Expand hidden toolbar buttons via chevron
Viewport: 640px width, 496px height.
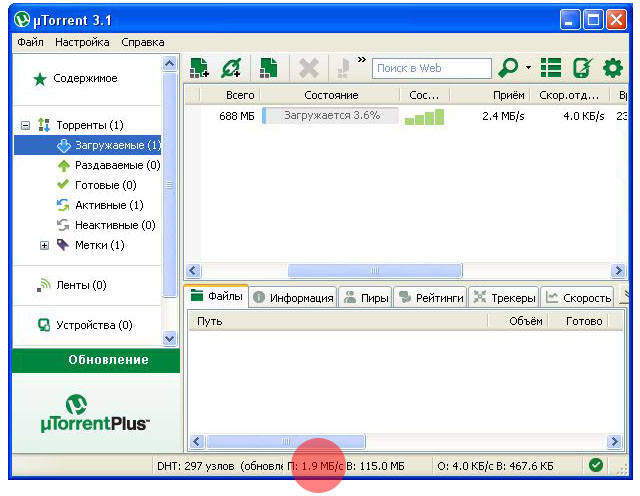coord(361,60)
